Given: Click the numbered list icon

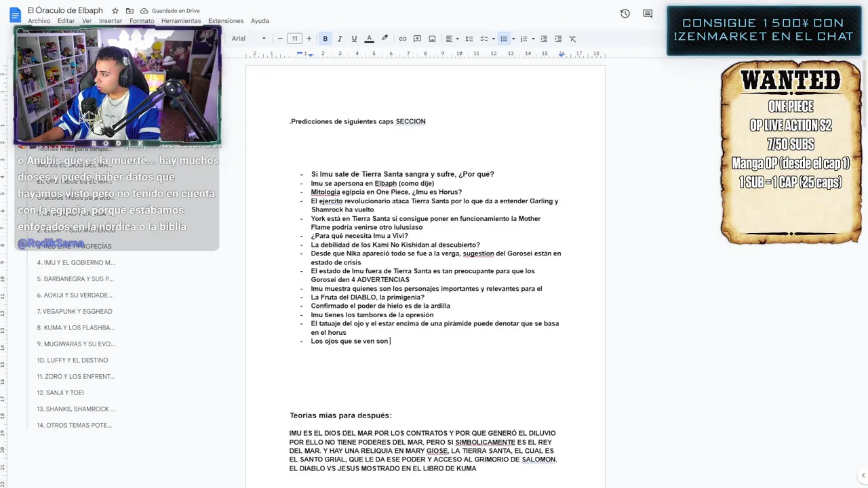Looking at the screenshot, I should (524, 39).
